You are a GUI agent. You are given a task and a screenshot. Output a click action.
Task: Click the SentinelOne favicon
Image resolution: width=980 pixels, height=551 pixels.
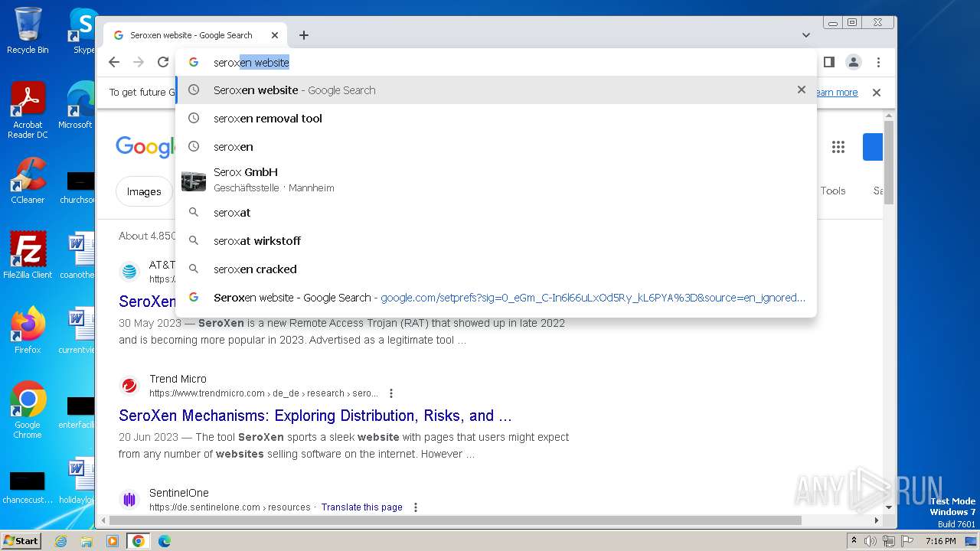(129, 500)
